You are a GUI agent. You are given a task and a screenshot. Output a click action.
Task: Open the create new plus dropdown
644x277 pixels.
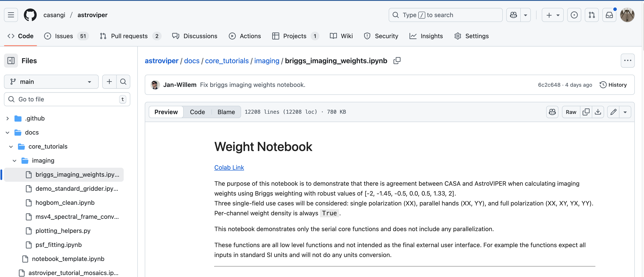pos(553,15)
